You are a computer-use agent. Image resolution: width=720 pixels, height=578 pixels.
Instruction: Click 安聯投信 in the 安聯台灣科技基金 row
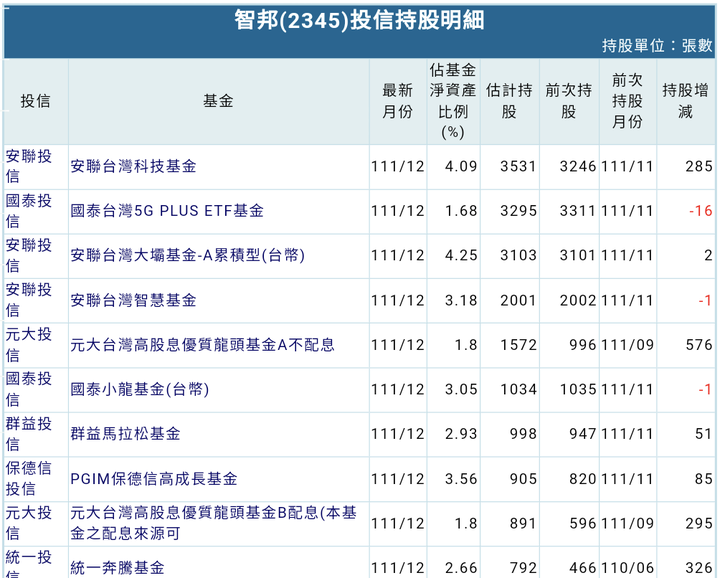point(28,166)
